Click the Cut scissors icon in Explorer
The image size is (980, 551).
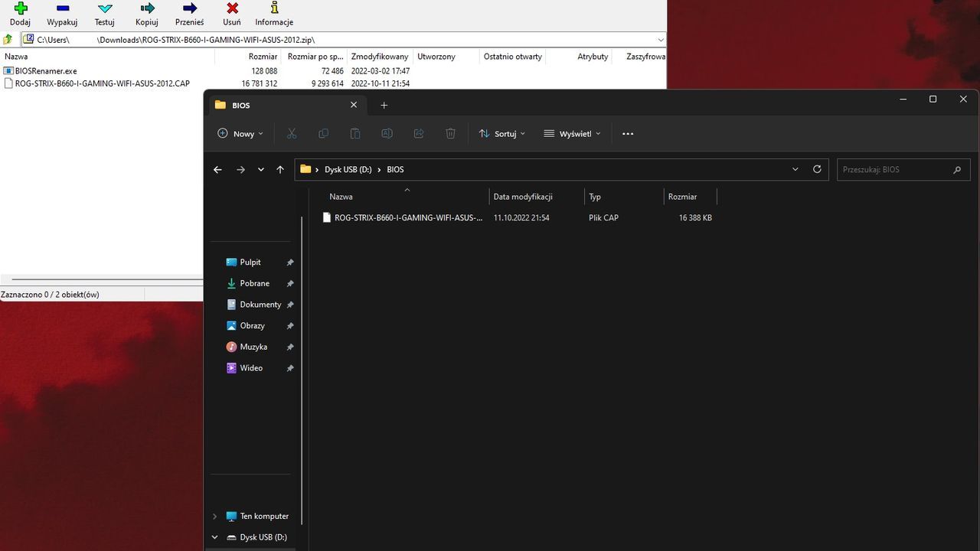point(292,134)
